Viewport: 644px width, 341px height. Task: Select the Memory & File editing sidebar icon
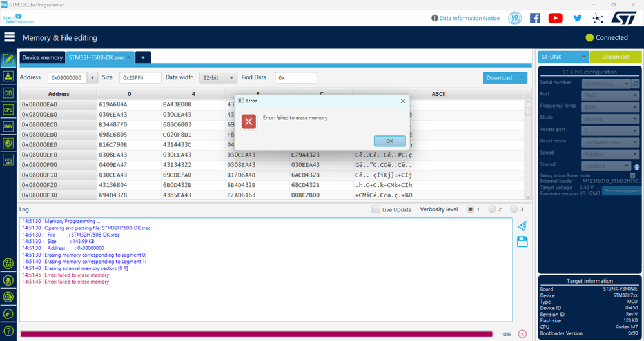pyautogui.click(x=8, y=59)
